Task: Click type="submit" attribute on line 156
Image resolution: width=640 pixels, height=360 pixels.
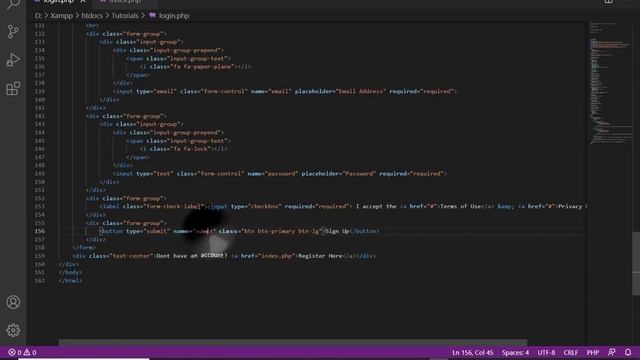Action: [148, 231]
